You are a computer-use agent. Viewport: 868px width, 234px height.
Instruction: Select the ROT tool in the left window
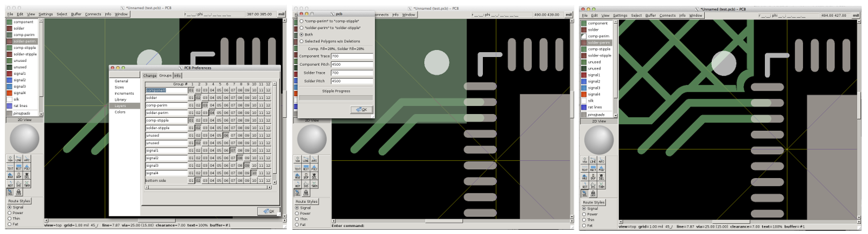click(x=10, y=184)
